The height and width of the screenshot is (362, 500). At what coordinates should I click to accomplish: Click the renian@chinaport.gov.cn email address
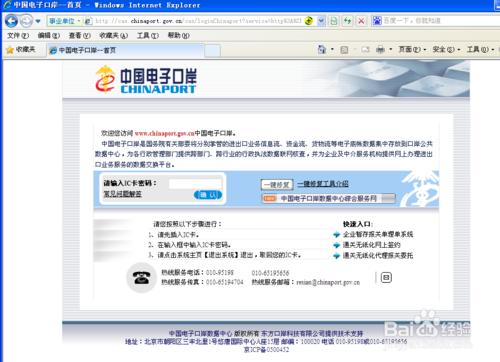[328, 282]
